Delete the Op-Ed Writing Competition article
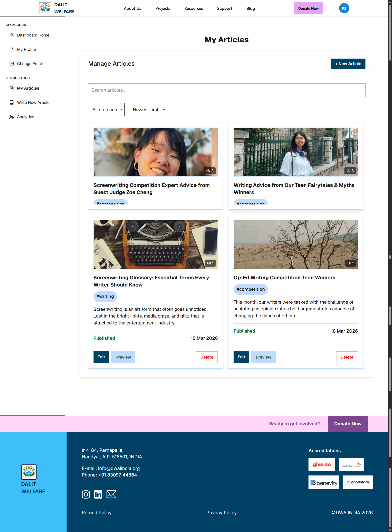The height and width of the screenshot is (532, 392). [347, 357]
